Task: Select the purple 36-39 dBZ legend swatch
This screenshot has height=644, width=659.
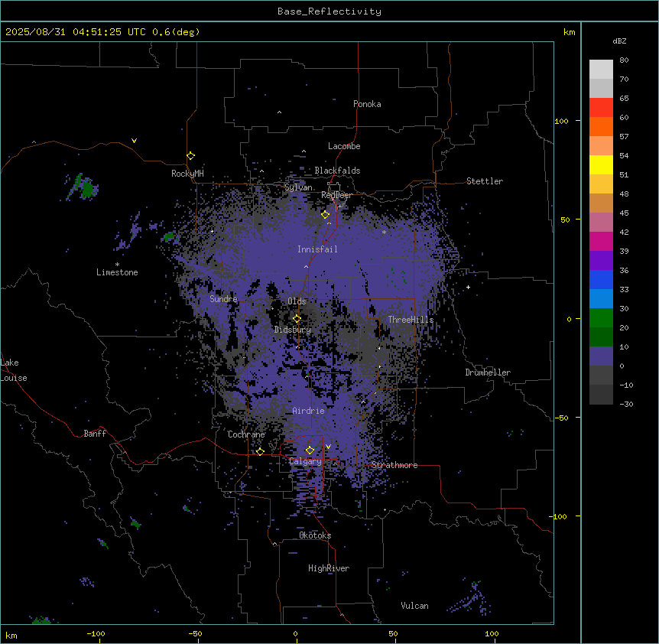Action: tap(601, 261)
